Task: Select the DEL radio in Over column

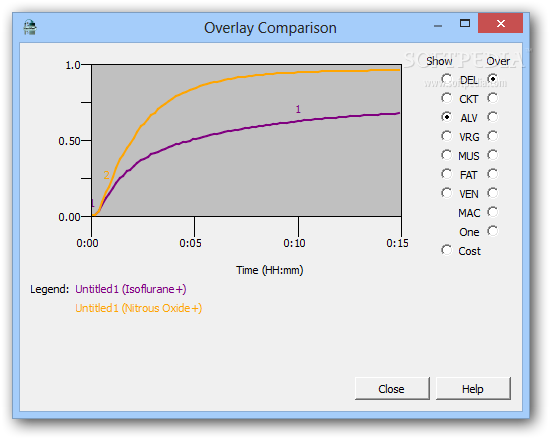Action: (493, 79)
